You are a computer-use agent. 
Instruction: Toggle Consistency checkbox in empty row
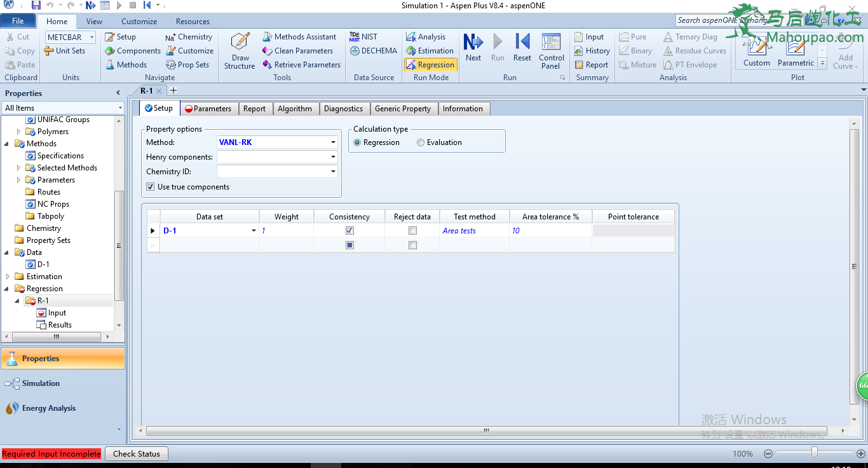tap(349, 245)
